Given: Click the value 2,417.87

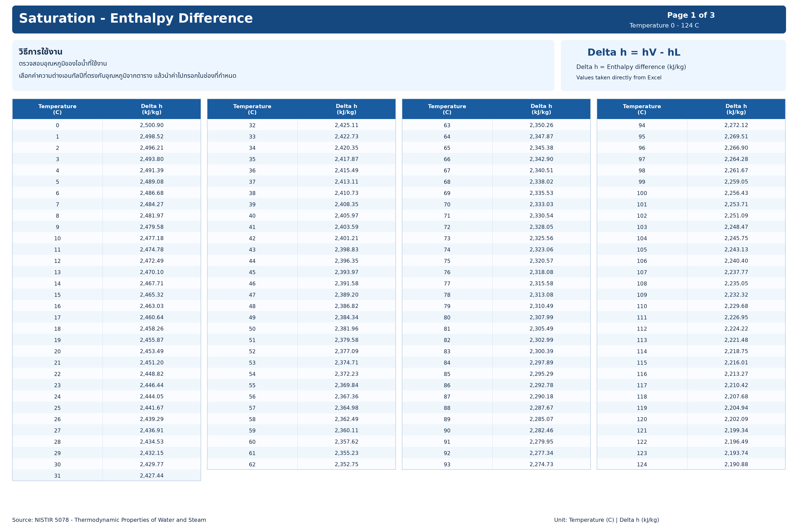Looking at the screenshot, I should click(x=346, y=159).
